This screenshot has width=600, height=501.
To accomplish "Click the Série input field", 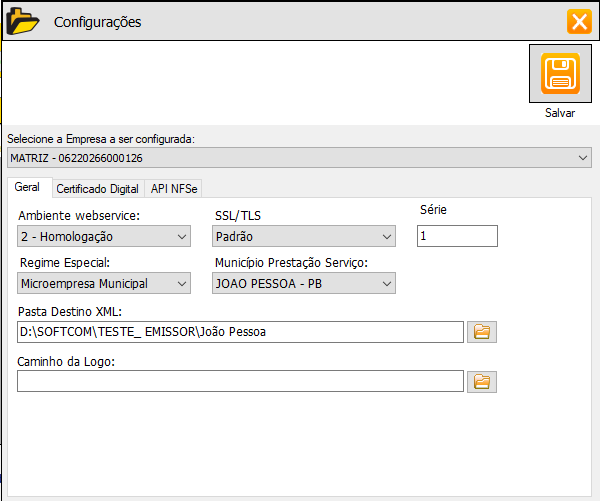I will [x=457, y=236].
